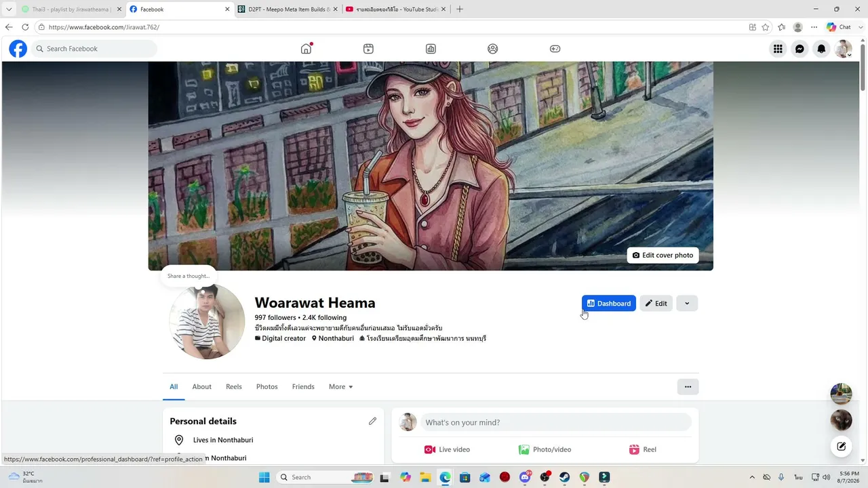Show hidden system tray icons

[x=751, y=477]
